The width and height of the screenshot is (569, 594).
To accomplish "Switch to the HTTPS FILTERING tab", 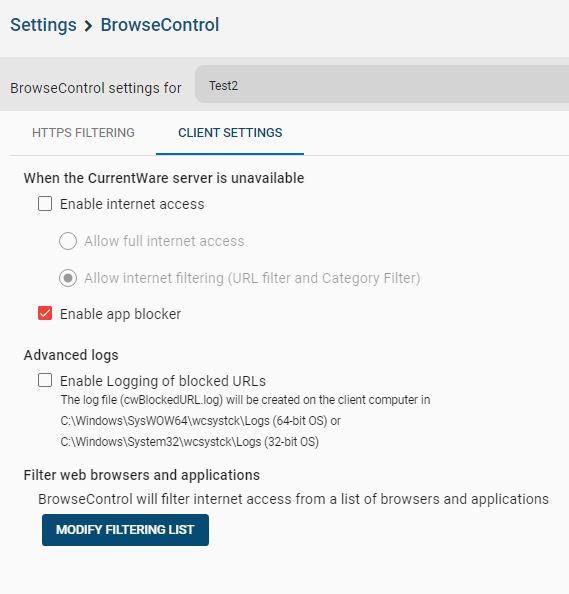I will [83, 133].
